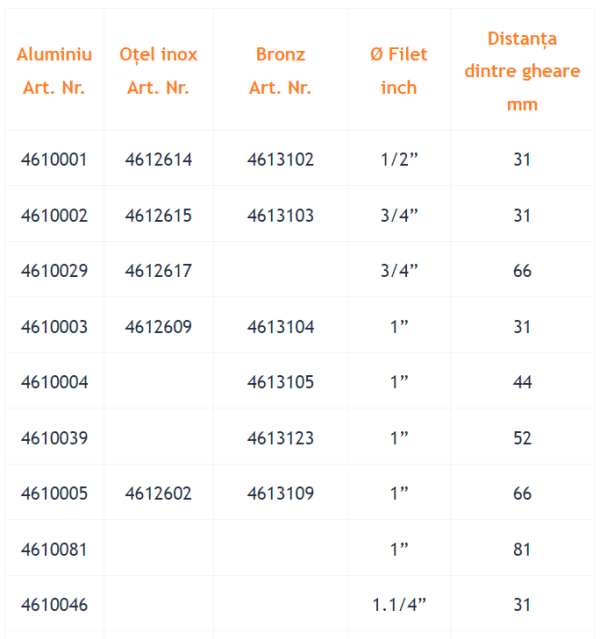Select stainless steel article 4612617
The height and width of the screenshot is (639, 600).
click(x=158, y=271)
